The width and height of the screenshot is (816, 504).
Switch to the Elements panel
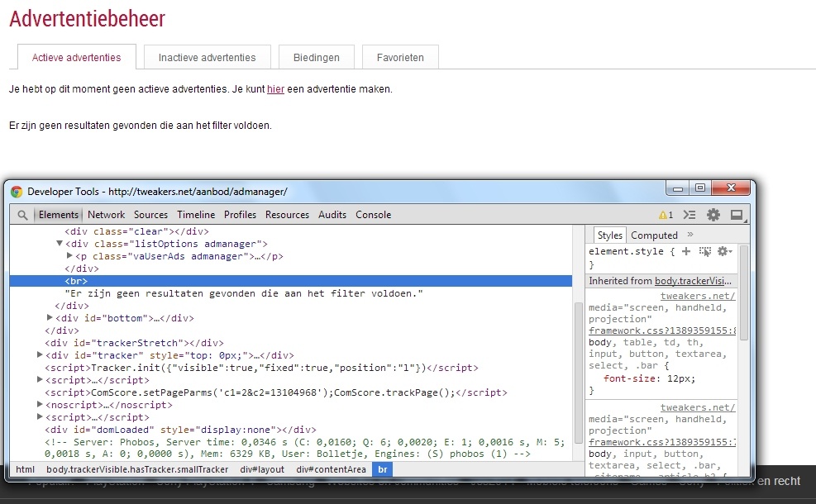pos(58,215)
